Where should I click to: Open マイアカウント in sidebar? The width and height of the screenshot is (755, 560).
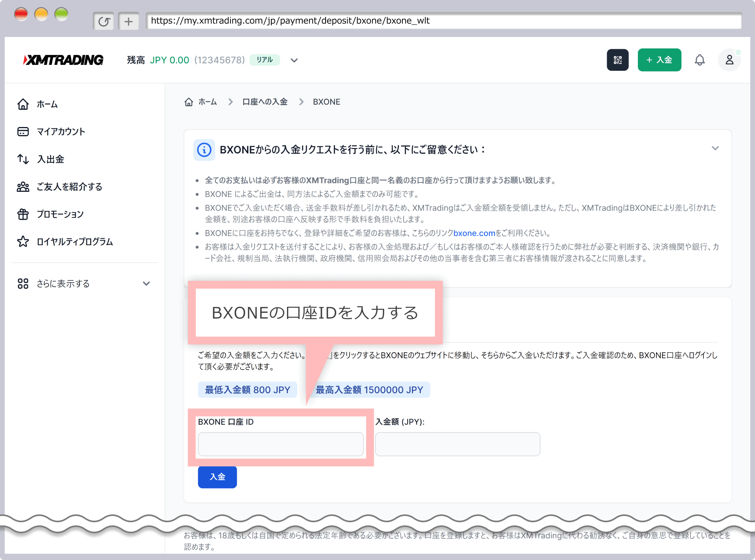coord(61,132)
